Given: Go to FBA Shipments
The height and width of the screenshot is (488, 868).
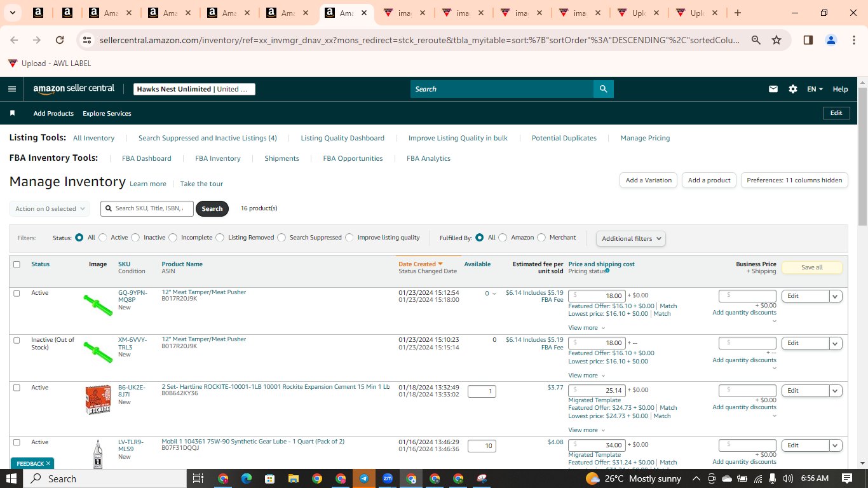Looking at the screenshot, I should tap(281, 158).
